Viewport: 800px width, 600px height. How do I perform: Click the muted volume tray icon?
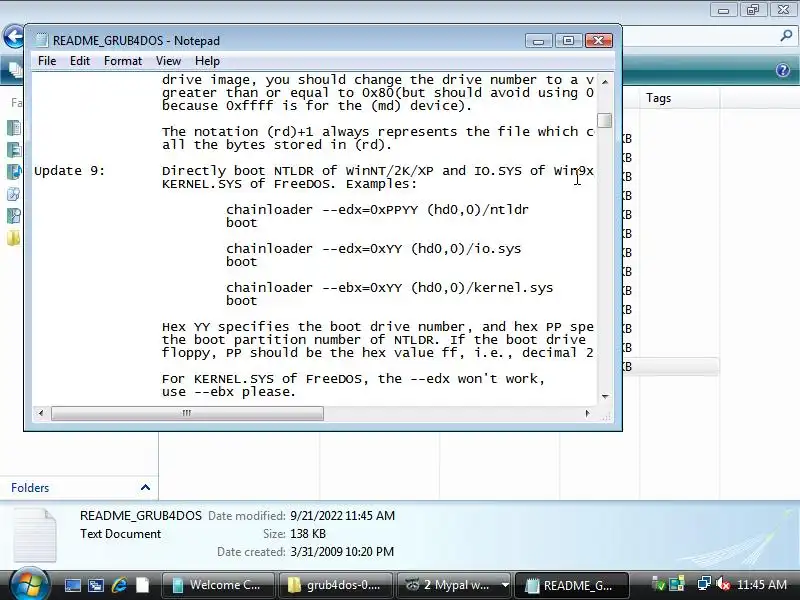pos(723,584)
